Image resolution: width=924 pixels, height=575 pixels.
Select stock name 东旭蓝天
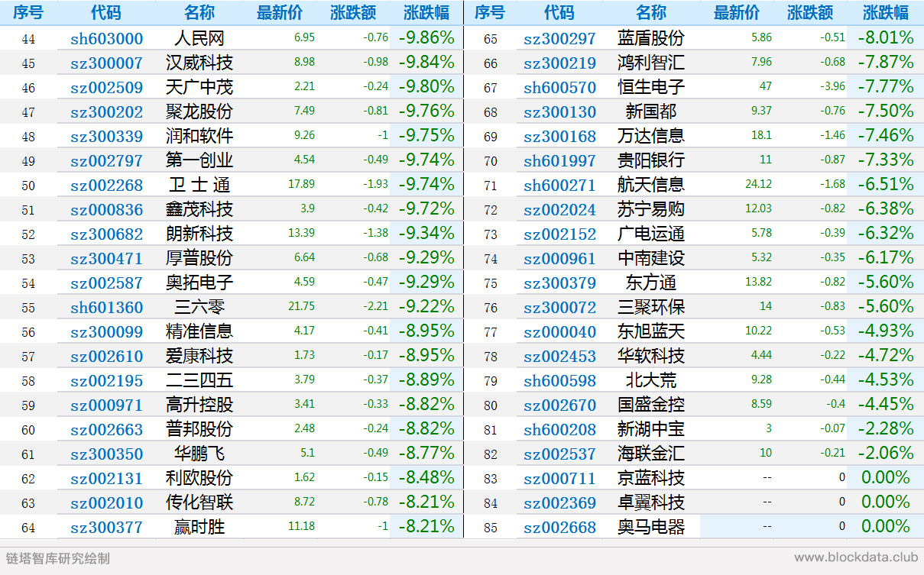(x=651, y=332)
